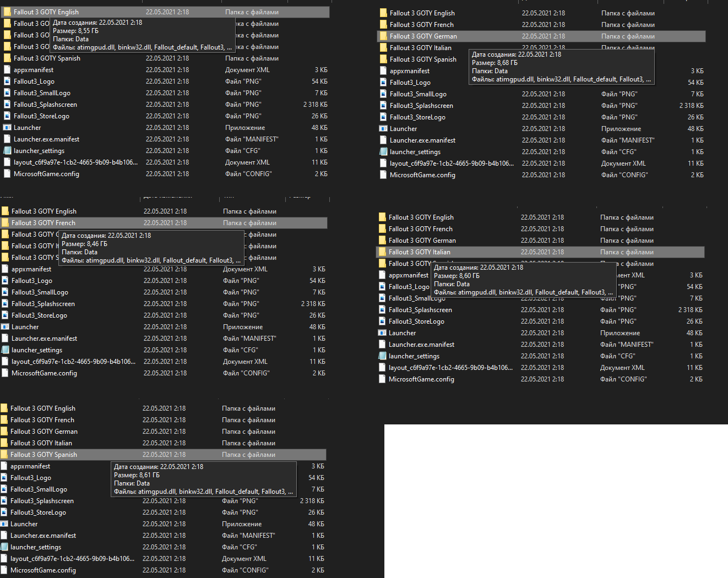Select Fallout3_StoreLogo name in the German-selected listing
Image resolution: width=728 pixels, height=578 pixels.
[x=417, y=117]
